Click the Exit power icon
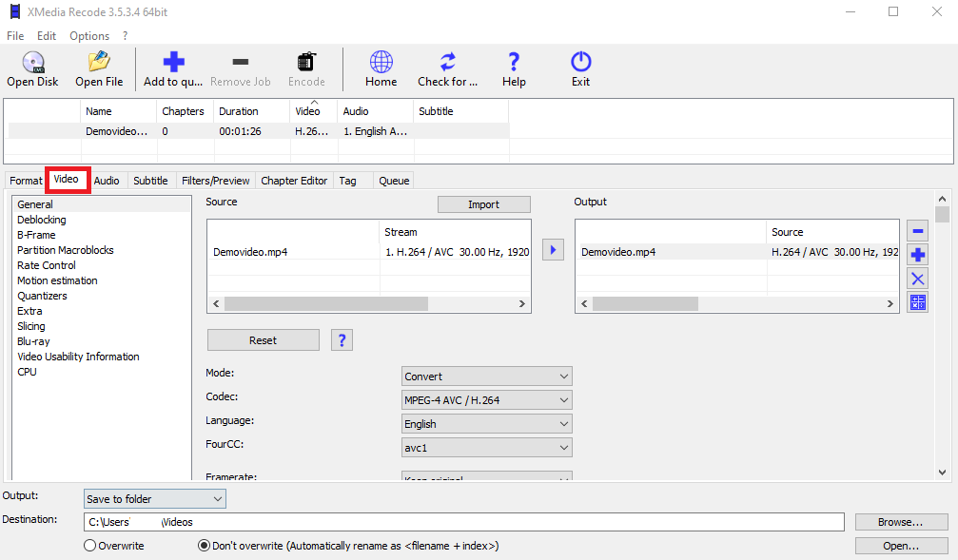Image resolution: width=958 pixels, height=560 pixels. click(x=580, y=63)
